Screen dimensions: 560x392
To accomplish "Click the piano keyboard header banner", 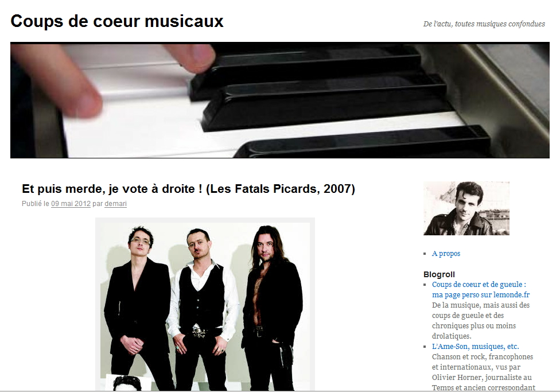I will click(x=279, y=100).
